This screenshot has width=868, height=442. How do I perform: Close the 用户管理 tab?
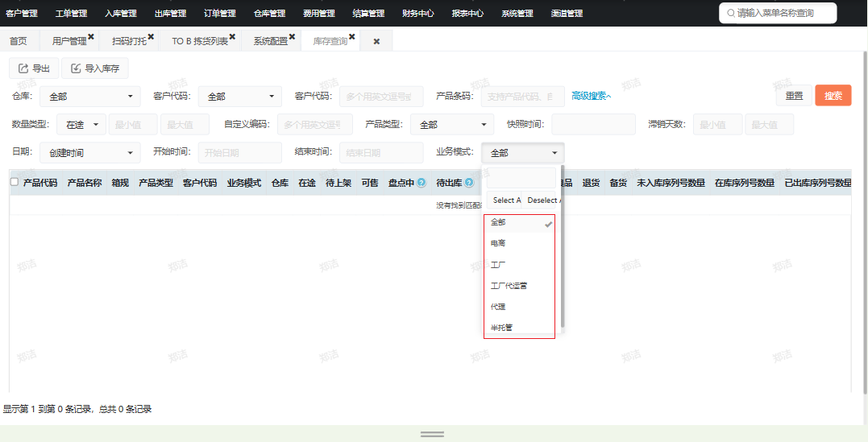(x=91, y=36)
